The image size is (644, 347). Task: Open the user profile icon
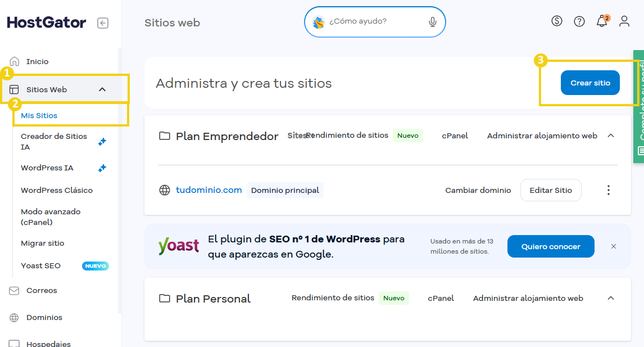[x=624, y=21]
